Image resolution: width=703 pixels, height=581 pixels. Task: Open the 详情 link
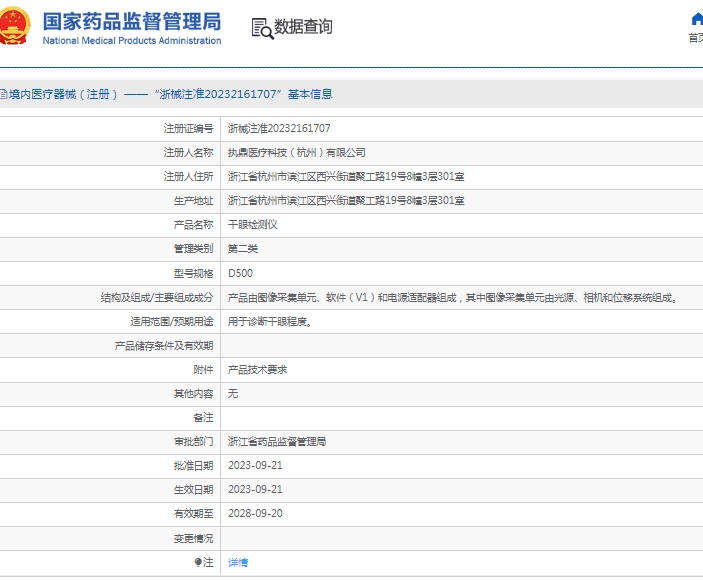click(238, 562)
